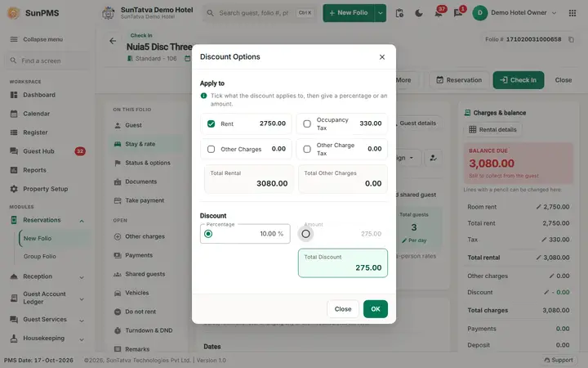This screenshot has width=588, height=368.
Task: Collapse the sidebar menu
Action: point(37,39)
